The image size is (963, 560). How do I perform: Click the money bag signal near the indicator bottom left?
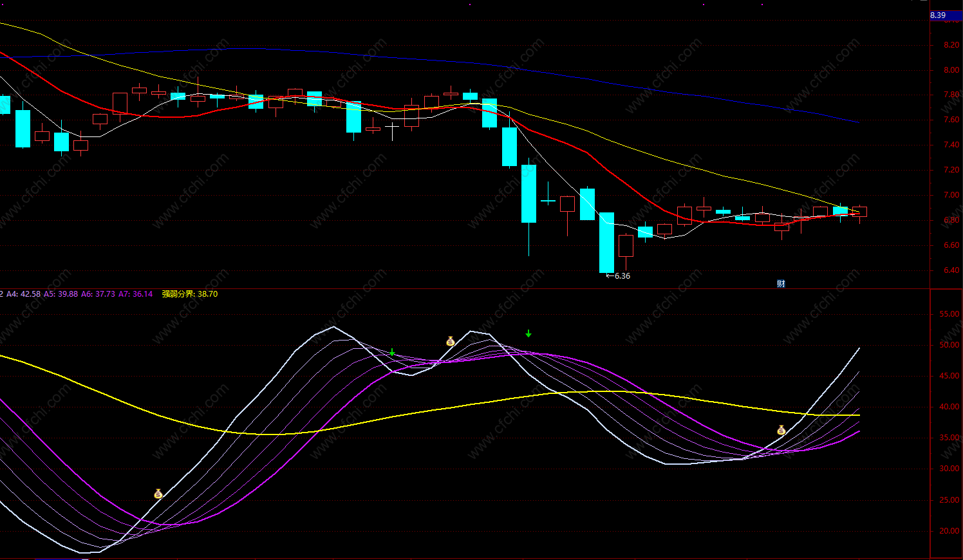[x=158, y=494]
